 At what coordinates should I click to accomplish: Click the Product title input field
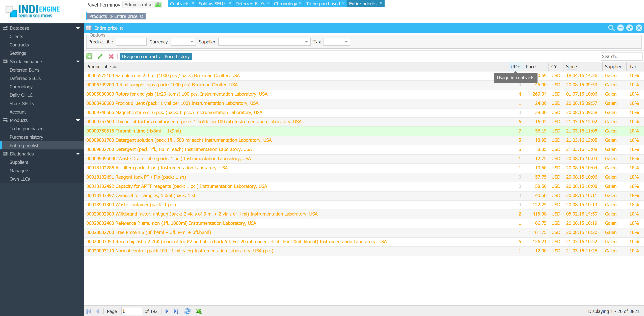131,42
